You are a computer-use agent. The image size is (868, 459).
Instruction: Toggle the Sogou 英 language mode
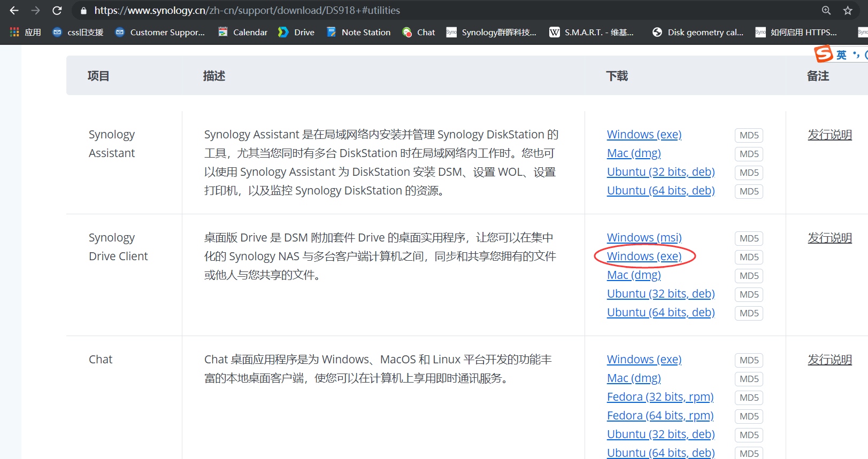(841, 55)
